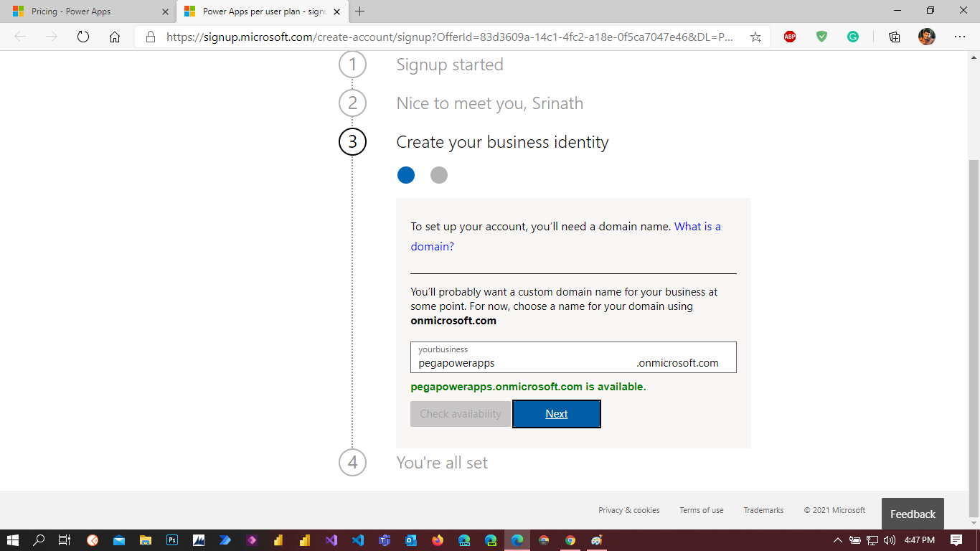Click the Next button
Image resolution: width=980 pixels, height=551 pixels.
click(x=557, y=414)
